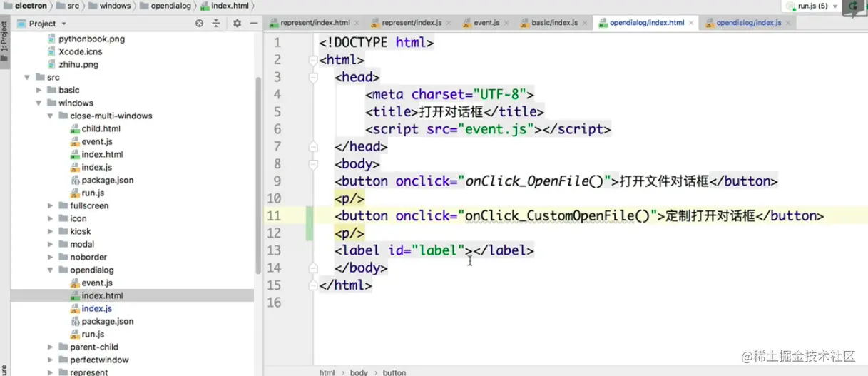The width and height of the screenshot is (868, 376).
Task: Expand the modal folder
Action: click(51, 244)
